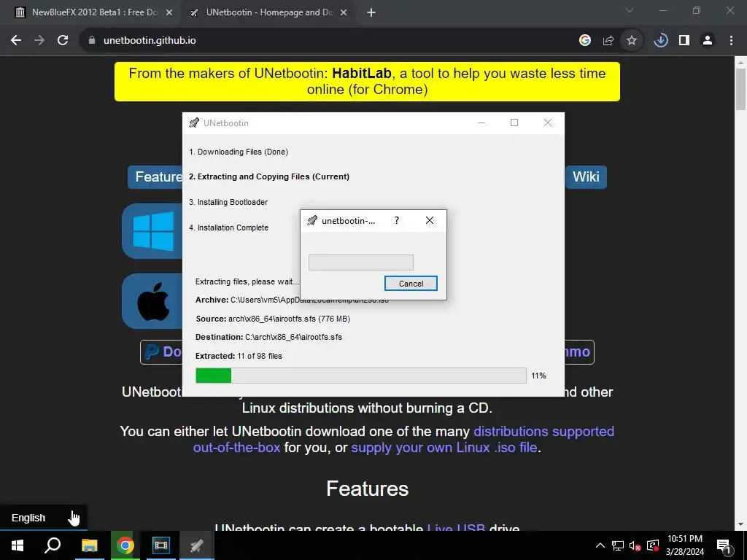This screenshot has width=747, height=560.
Task: Click '2. Extracting and Copying Files (Current)' text
Action: tap(269, 176)
